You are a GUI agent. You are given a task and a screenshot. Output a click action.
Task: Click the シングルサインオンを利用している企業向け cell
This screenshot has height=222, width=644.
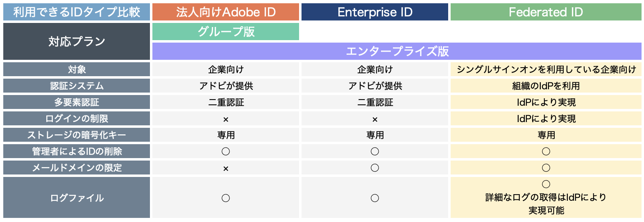pos(546,70)
